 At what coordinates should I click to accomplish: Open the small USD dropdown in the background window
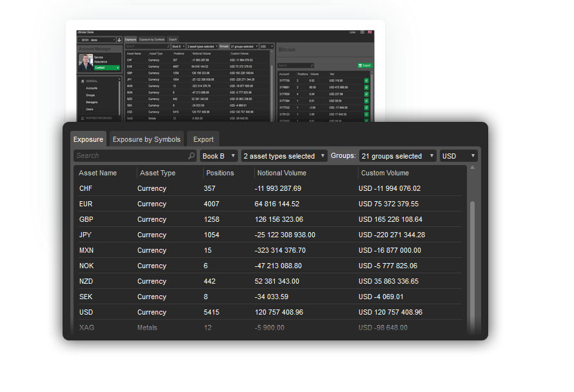tap(266, 46)
